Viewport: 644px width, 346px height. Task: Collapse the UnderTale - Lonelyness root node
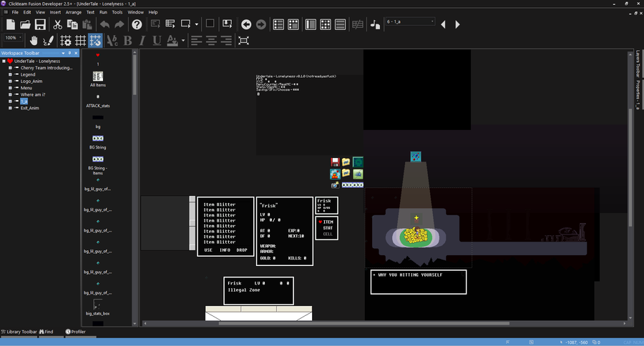4,61
